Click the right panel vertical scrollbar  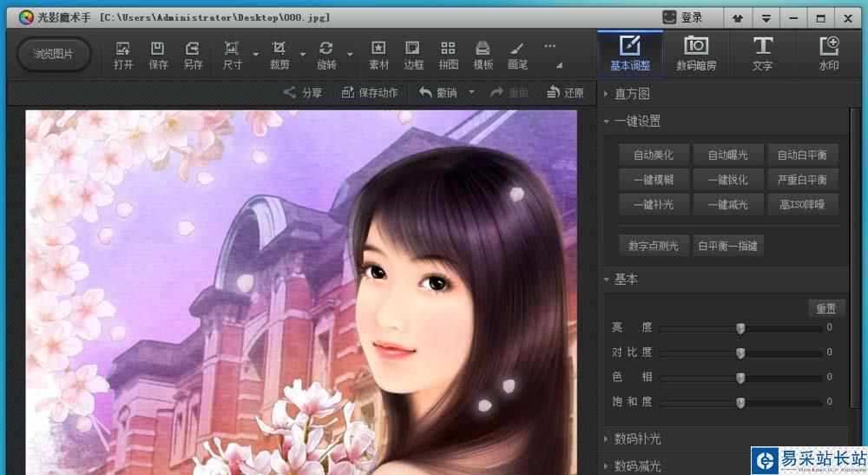[856, 261]
